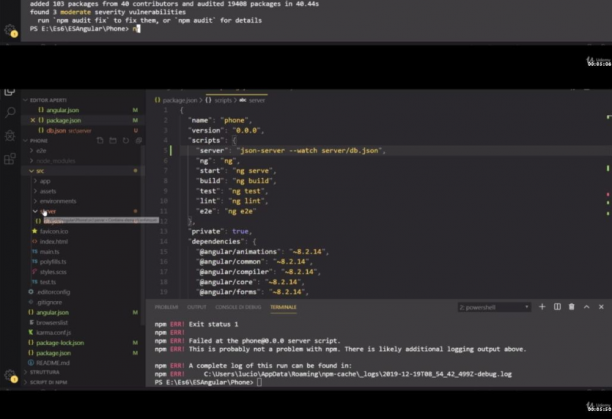The image size is (612, 419).
Task: Open README.md file
Action: tap(53, 363)
